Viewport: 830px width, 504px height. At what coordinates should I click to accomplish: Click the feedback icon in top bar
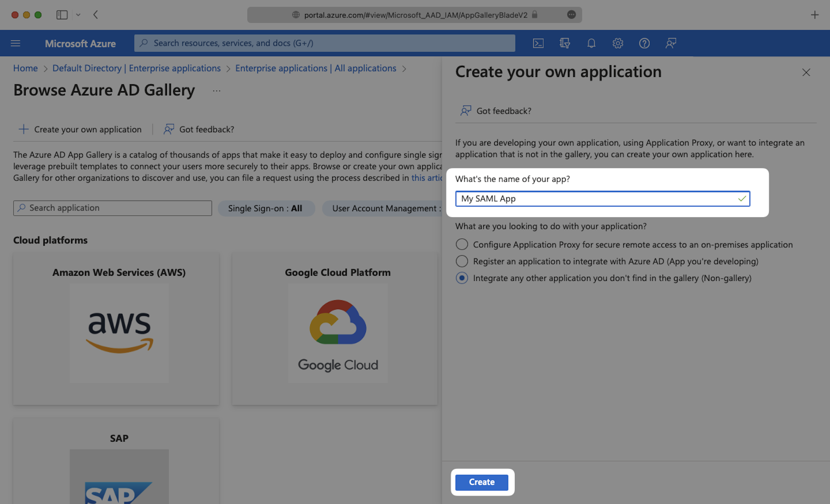click(671, 43)
